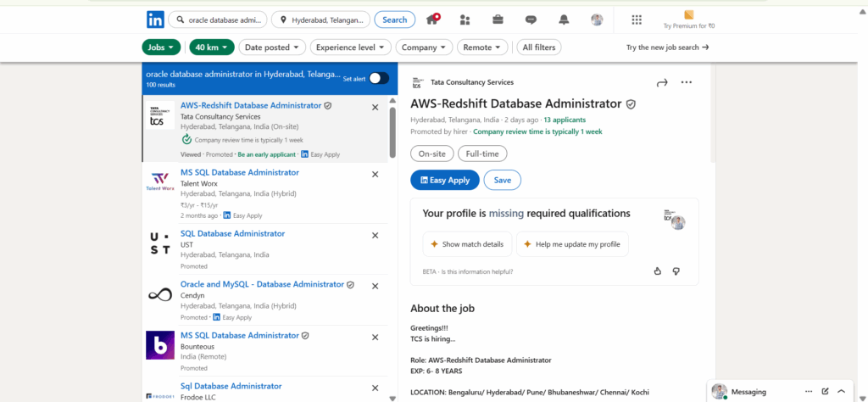Click Easy Apply button

point(444,180)
